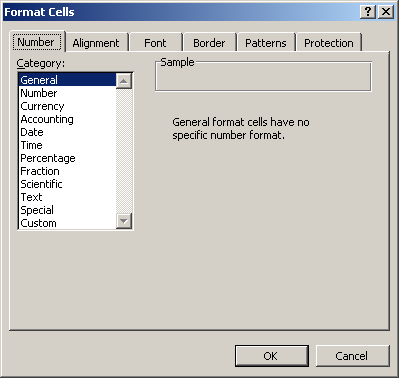Pick the Date category
Viewport: 399px width, 378px height.
32,132
